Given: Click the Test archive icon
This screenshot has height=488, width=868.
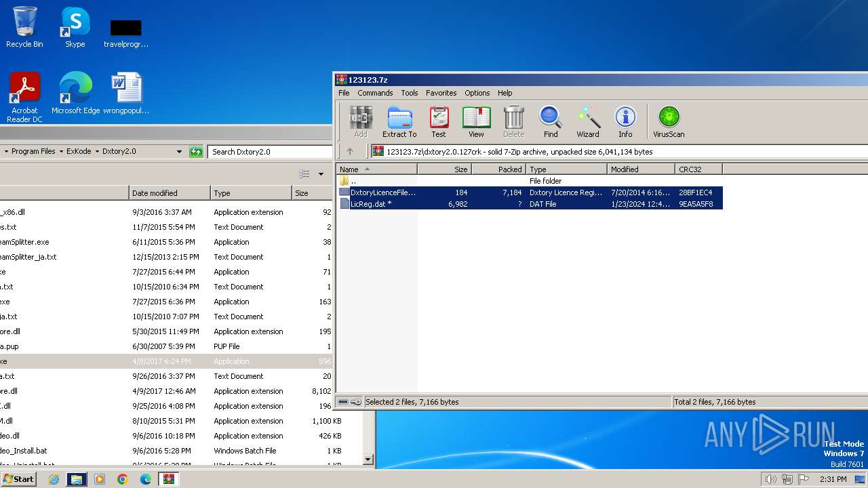Looking at the screenshot, I should [x=439, y=122].
